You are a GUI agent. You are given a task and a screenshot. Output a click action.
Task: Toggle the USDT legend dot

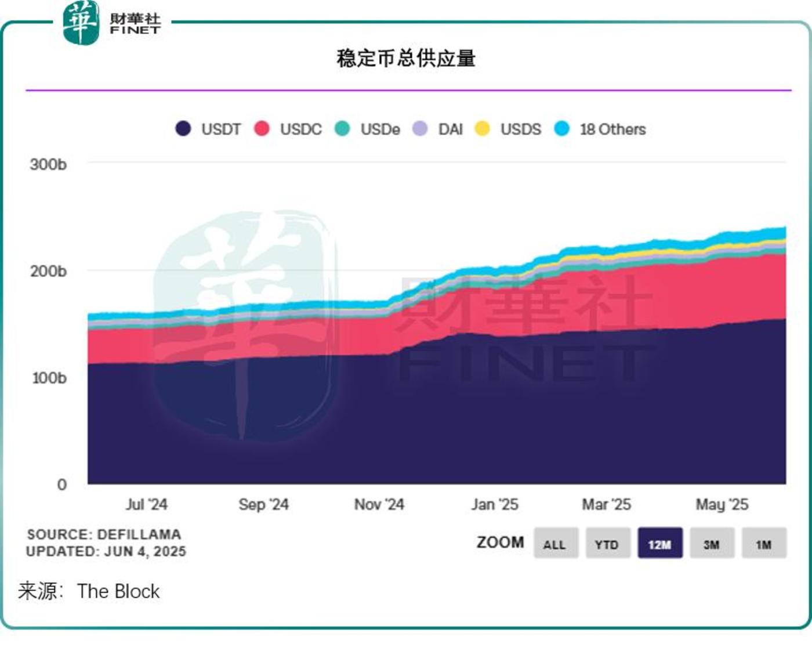pyautogui.click(x=183, y=128)
